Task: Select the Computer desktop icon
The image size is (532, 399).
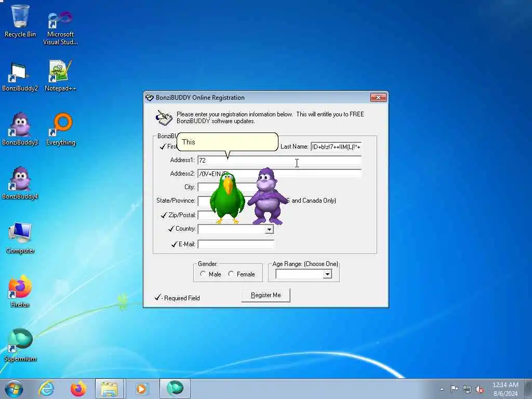Action: click(x=20, y=238)
